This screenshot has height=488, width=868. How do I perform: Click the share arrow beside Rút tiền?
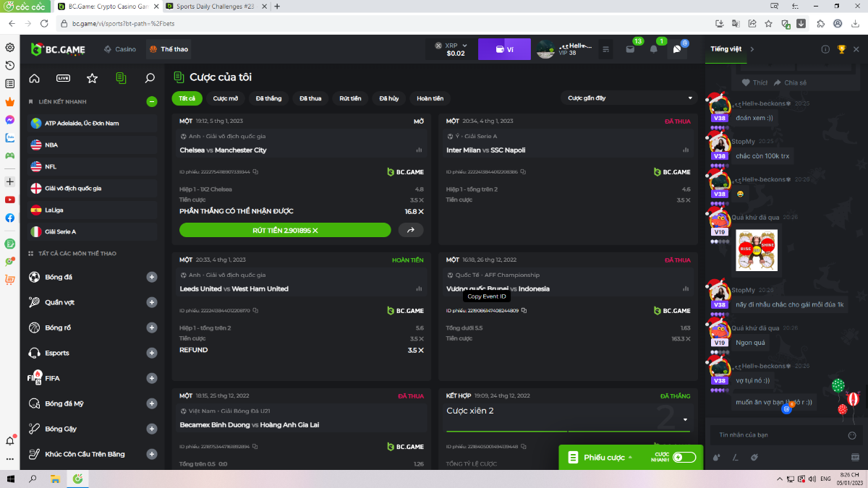[x=411, y=230]
